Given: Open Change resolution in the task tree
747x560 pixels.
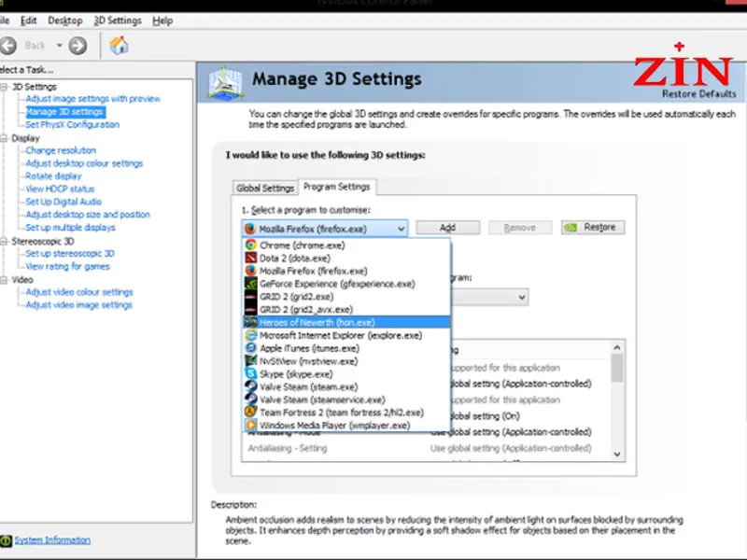Looking at the screenshot, I should 61,150.
